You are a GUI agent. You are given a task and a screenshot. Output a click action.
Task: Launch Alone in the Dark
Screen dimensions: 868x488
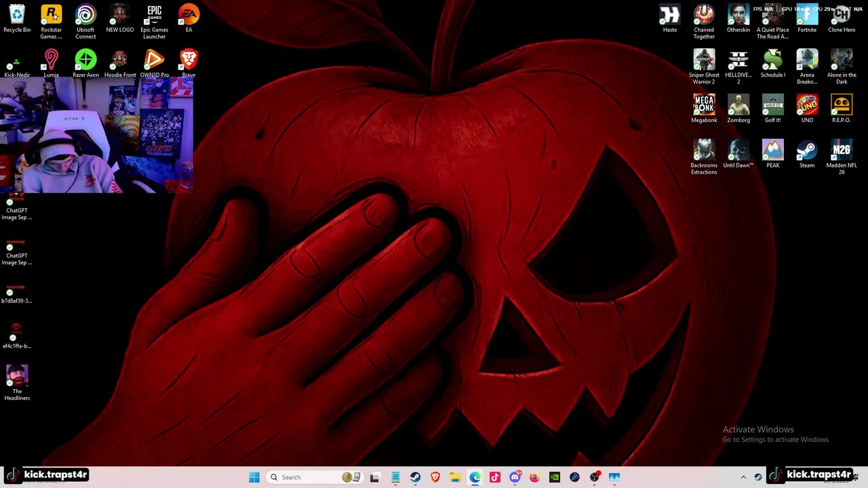(x=842, y=67)
